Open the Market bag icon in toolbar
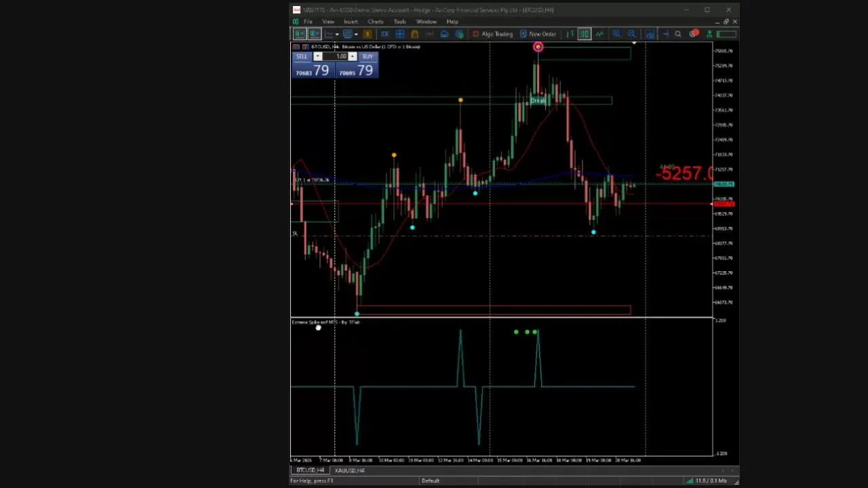 click(415, 34)
